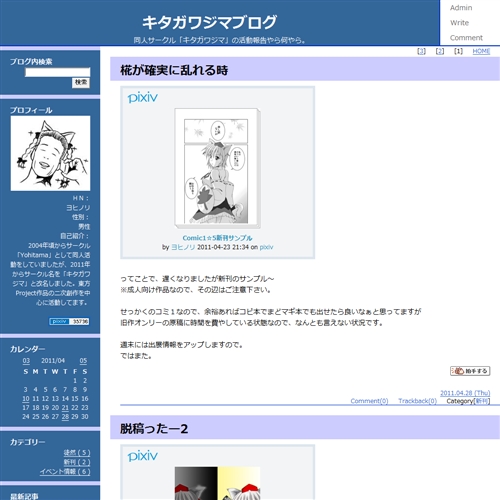This screenshot has width=500, height=500.
Task: Go to previous month 03 in calendar
Action: pyautogui.click(x=26, y=361)
